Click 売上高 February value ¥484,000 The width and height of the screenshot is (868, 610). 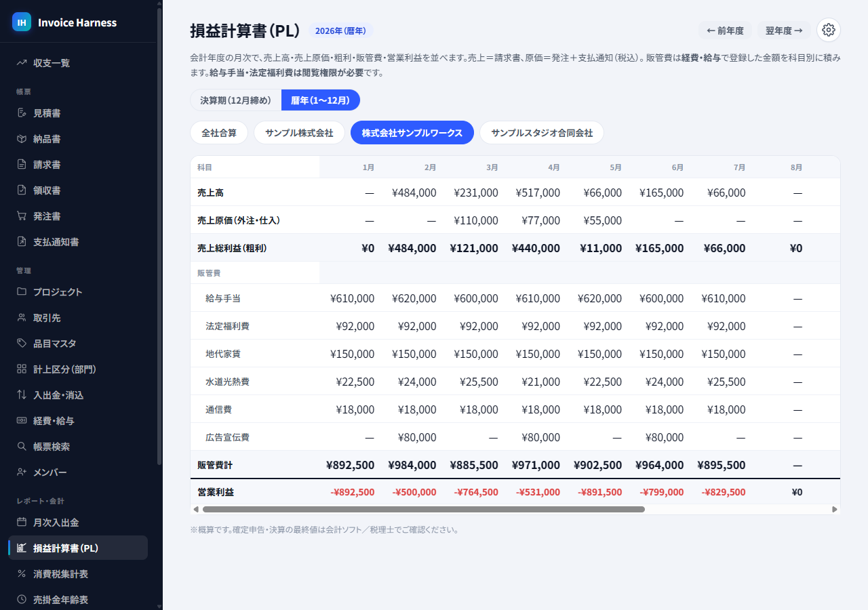tap(414, 192)
